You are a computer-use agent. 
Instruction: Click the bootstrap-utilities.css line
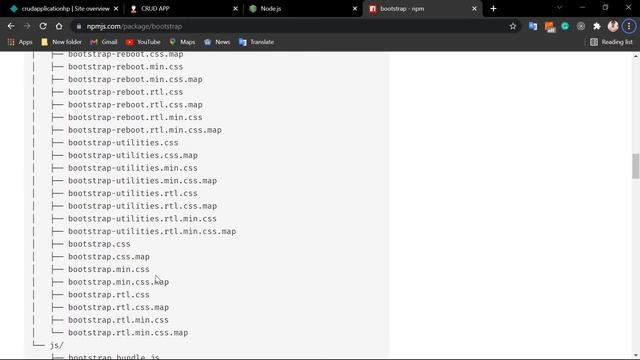click(123, 142)
